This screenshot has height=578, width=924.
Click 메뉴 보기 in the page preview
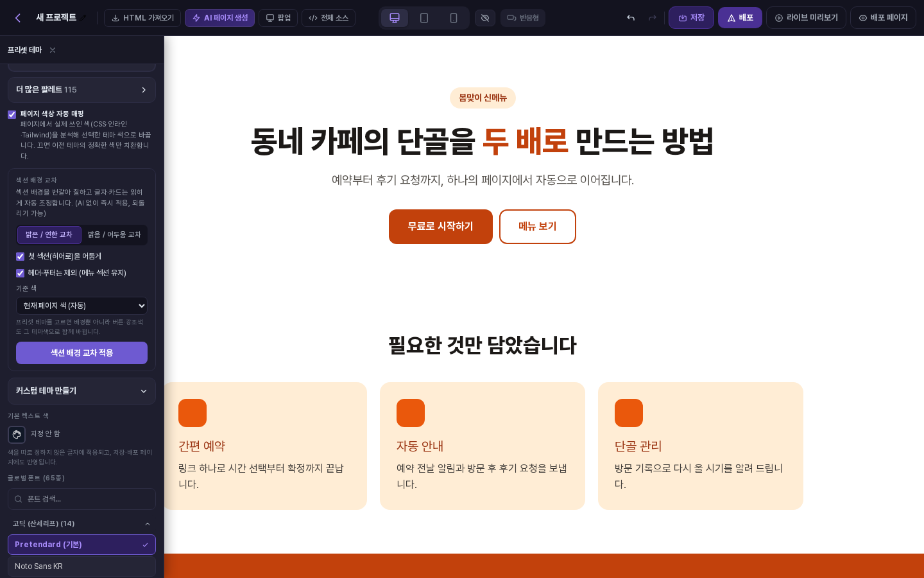point(538,227)
